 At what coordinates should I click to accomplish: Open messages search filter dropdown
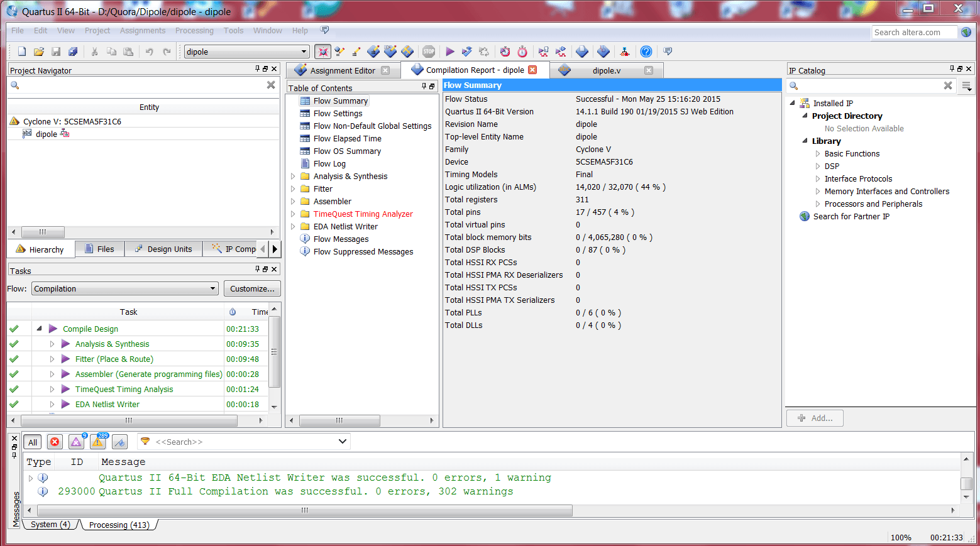coord(343,442)
